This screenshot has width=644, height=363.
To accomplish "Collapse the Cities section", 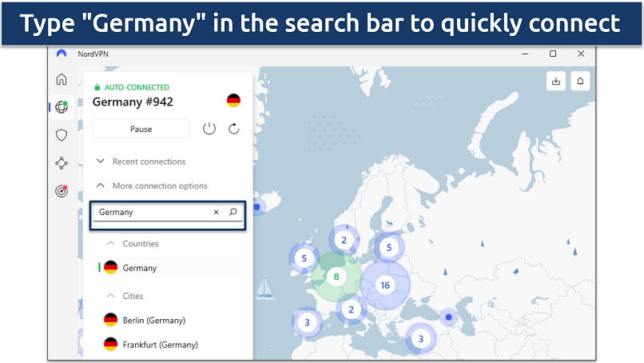I will 125,296.
